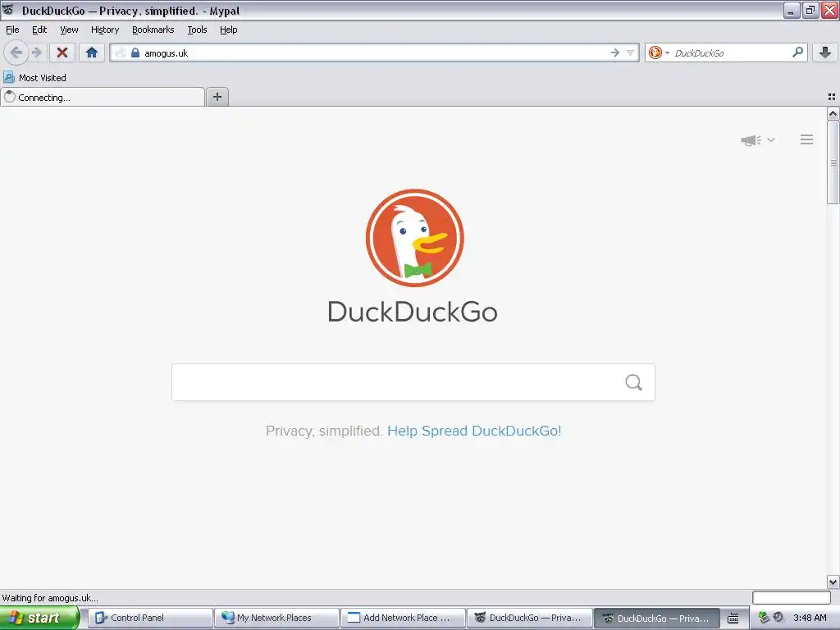The width and height of the screenshot is (840, 630).
Task: Open the Edit menu
Action: click(39, 30)
